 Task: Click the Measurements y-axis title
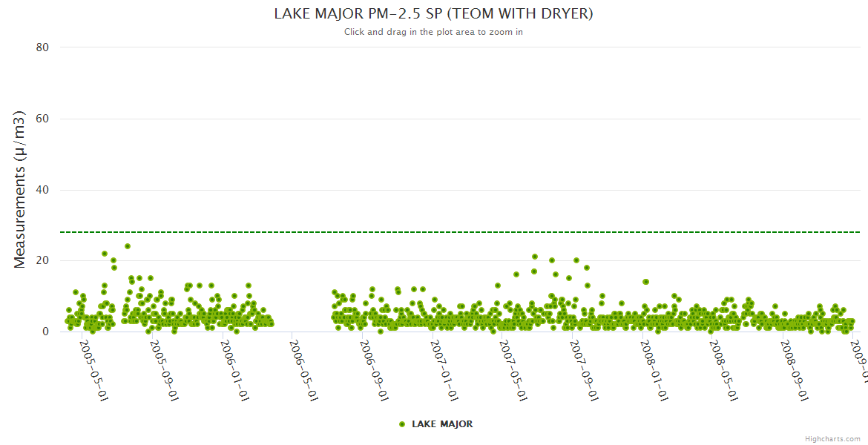click(x=20, y=189)
